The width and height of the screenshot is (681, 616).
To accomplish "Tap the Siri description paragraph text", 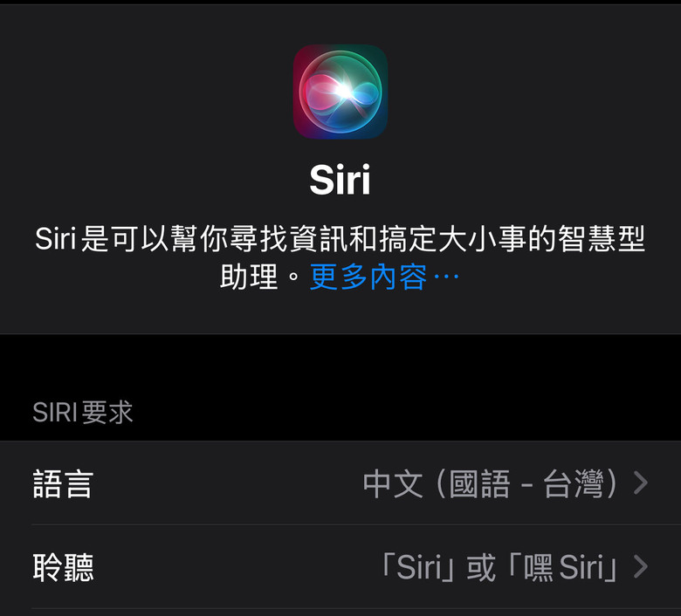I will (x=340, y=257).
